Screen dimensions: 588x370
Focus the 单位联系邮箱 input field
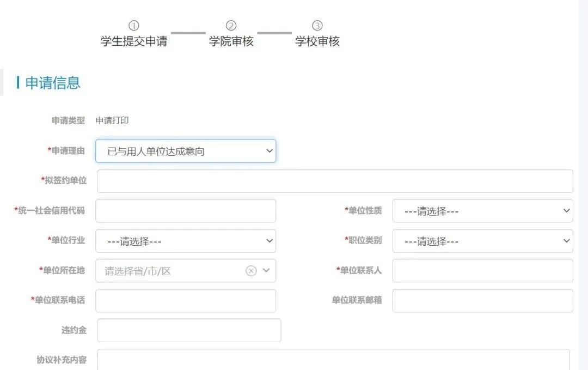(482, 301)
